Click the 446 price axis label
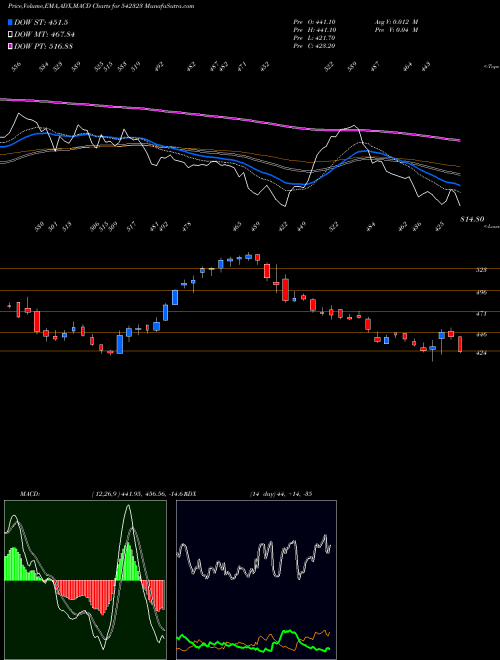The image size is (500, 660). pyautogui.click(x=481, y=335)
